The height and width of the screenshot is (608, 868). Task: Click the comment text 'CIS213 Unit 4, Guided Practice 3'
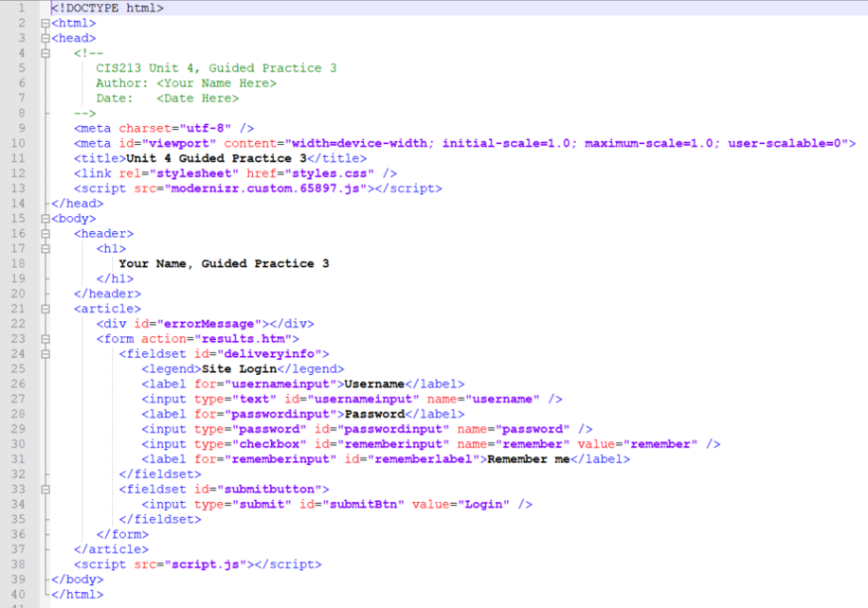(216, 68)
